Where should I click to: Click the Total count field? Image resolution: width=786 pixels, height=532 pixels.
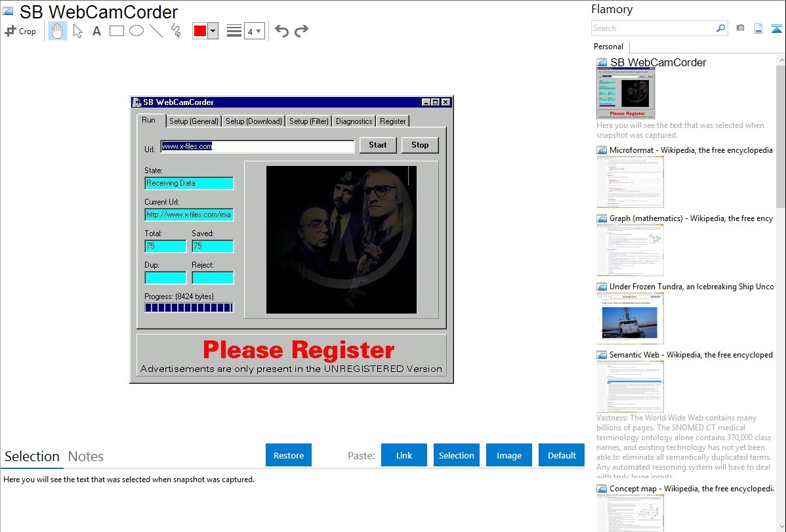coord(165,246)
